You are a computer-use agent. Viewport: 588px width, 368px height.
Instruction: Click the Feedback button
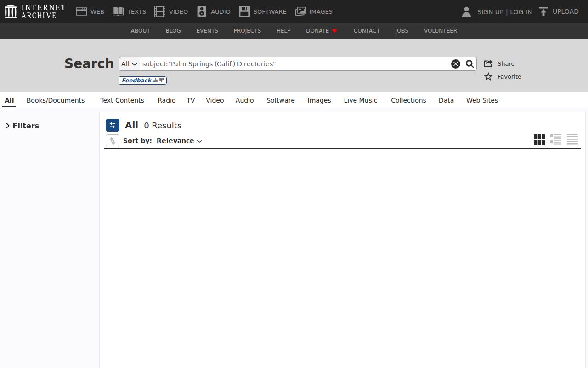142,80
